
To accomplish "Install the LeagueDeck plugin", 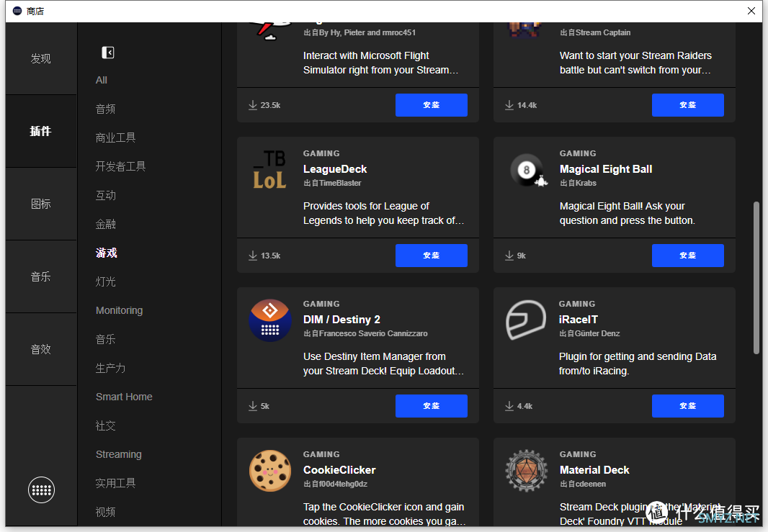I will (x=431, y=256).
